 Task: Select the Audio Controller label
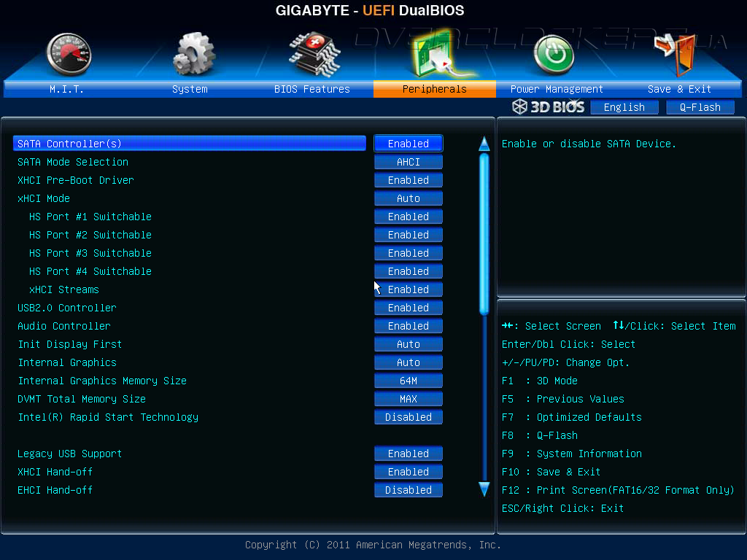64,326
